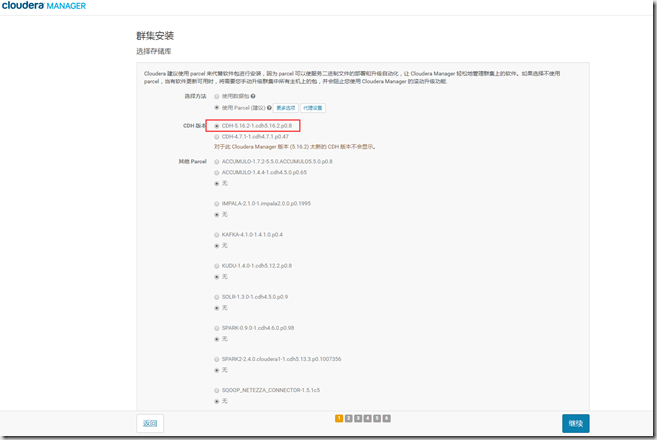Image resolution: width=657 pixels, height=440 pixels.
Task: Click the 群集安装 page heading
Action: coord(155,36)
